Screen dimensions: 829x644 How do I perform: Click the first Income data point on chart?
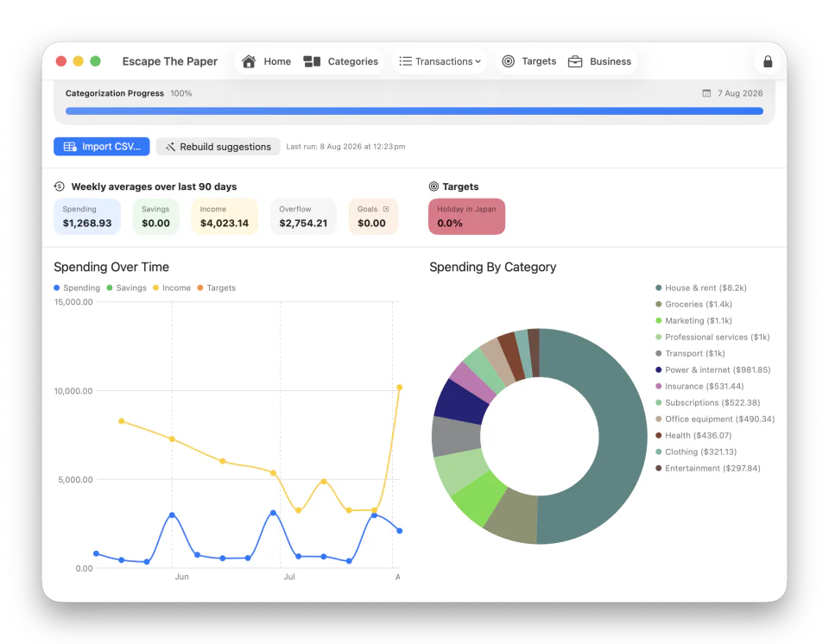coord(122,421)
